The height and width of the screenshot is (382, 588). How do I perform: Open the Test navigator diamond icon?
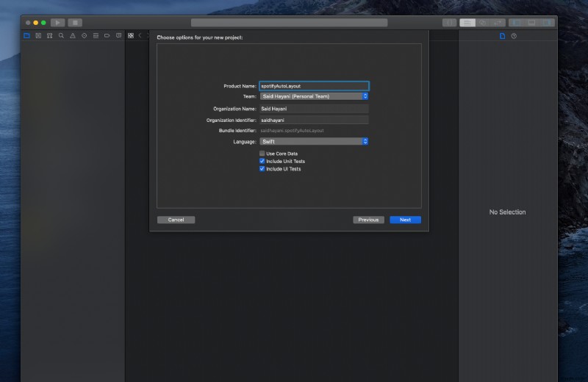tap(85, 35)
